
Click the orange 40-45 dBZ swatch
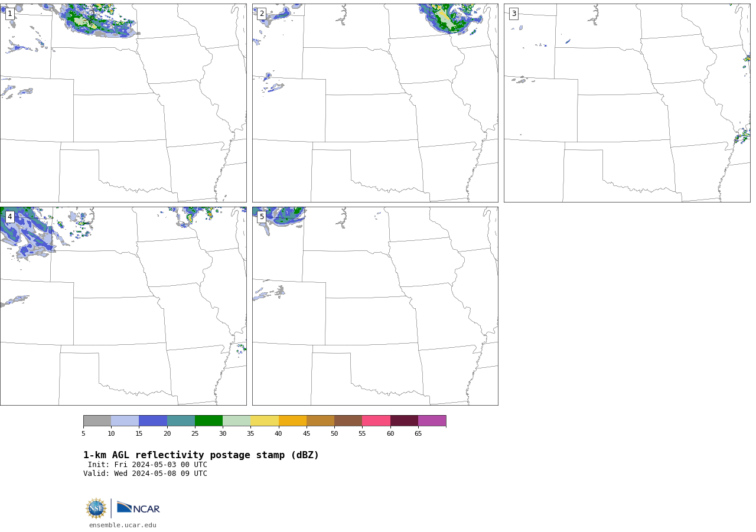292,421
